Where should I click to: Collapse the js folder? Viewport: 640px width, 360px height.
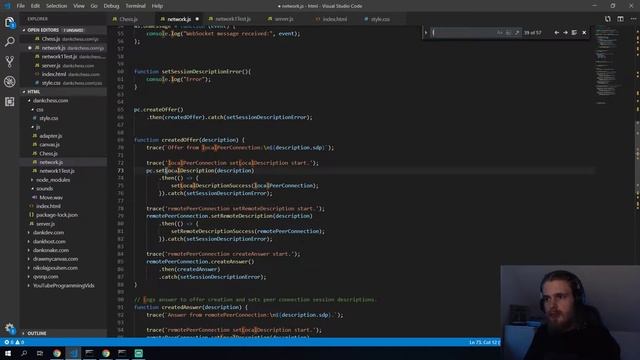pyautogui.click(x=38, y=127)
